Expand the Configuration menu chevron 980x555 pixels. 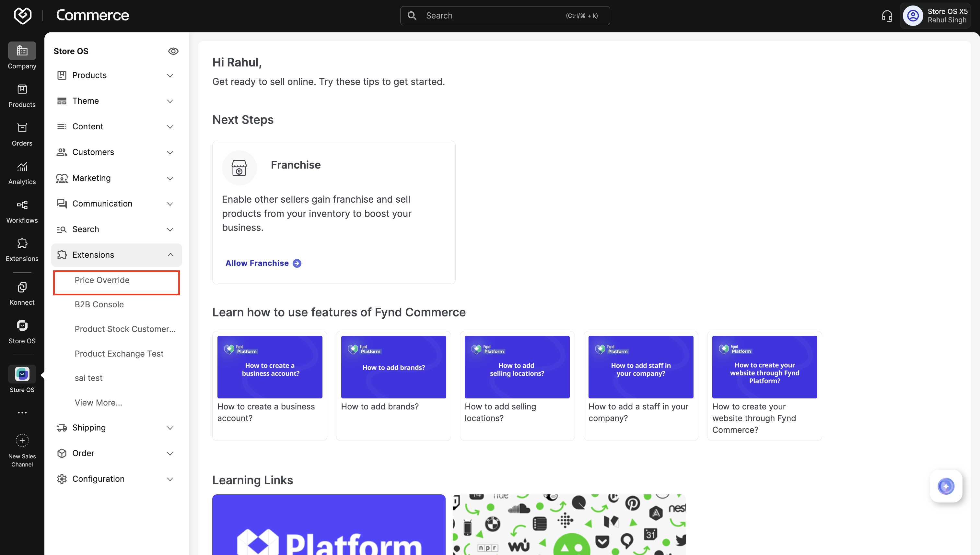point(170,479)
